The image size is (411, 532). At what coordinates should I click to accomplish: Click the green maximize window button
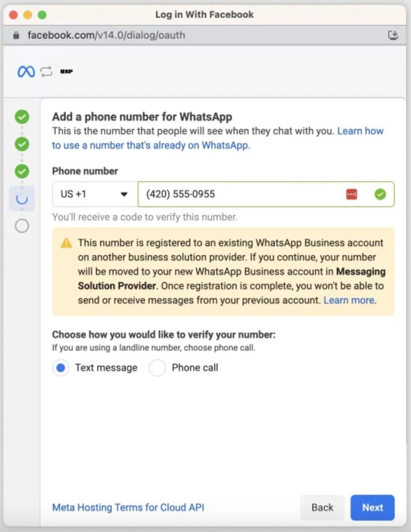pos(42,15)
